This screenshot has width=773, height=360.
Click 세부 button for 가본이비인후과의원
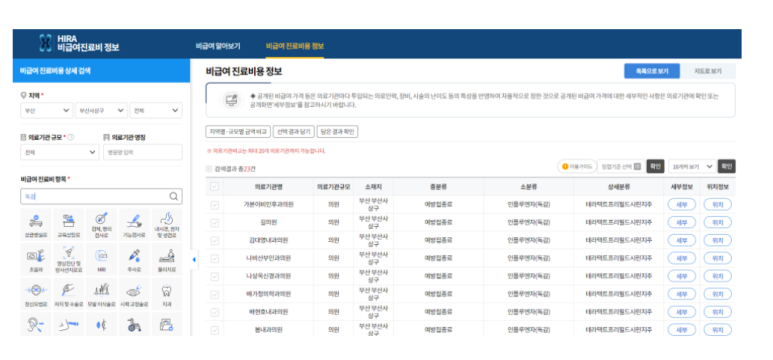click(x=681, y=205)
